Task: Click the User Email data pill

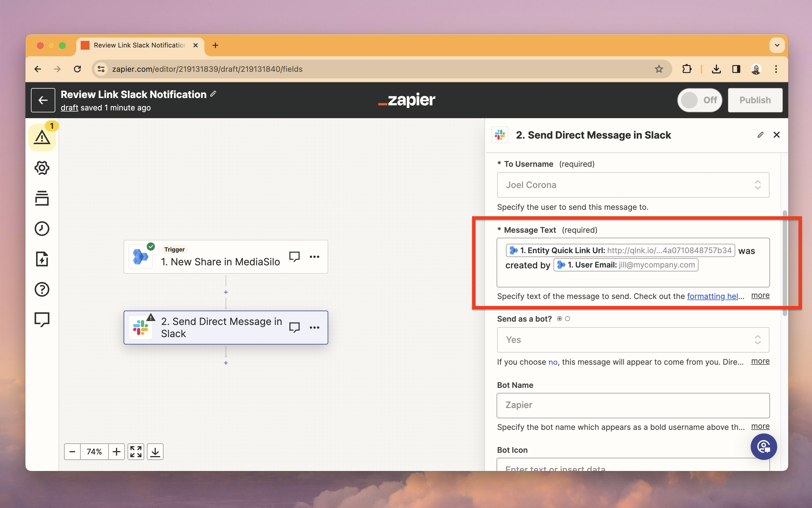Action: pyautogui.click(x=626, y=265)
